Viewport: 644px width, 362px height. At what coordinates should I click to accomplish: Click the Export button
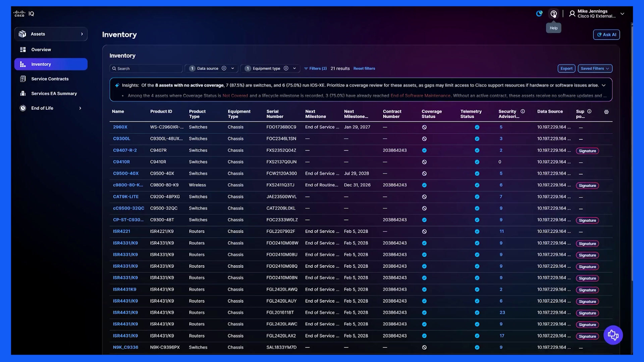click(x=567, y=68)
